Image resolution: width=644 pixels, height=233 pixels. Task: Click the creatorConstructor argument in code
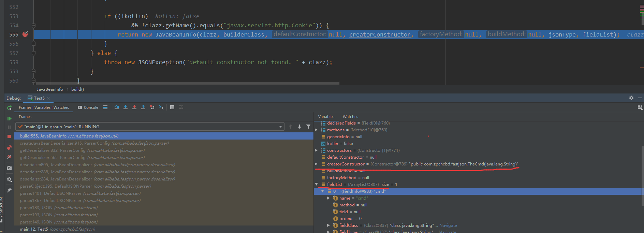pyautogui.click(x=380, y=34)
